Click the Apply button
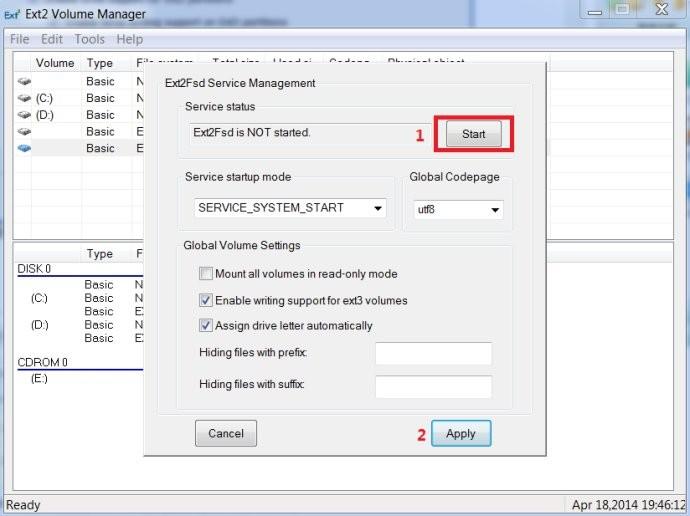 (x=461, y=433)
